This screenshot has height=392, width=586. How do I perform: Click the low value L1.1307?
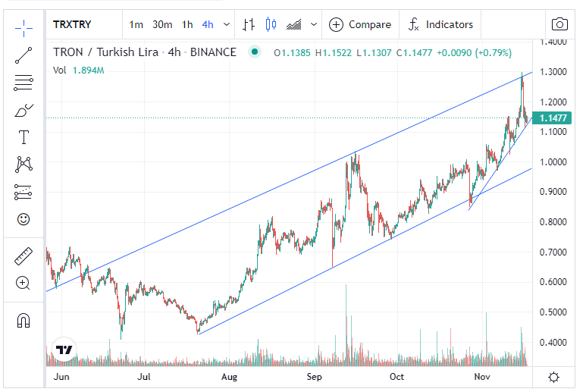tap(374, 52)
